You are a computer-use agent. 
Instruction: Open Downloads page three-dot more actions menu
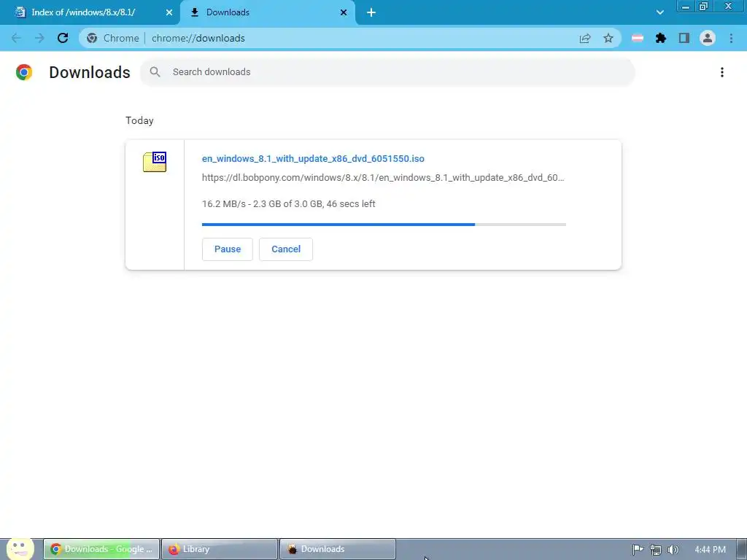click(722, 72)
